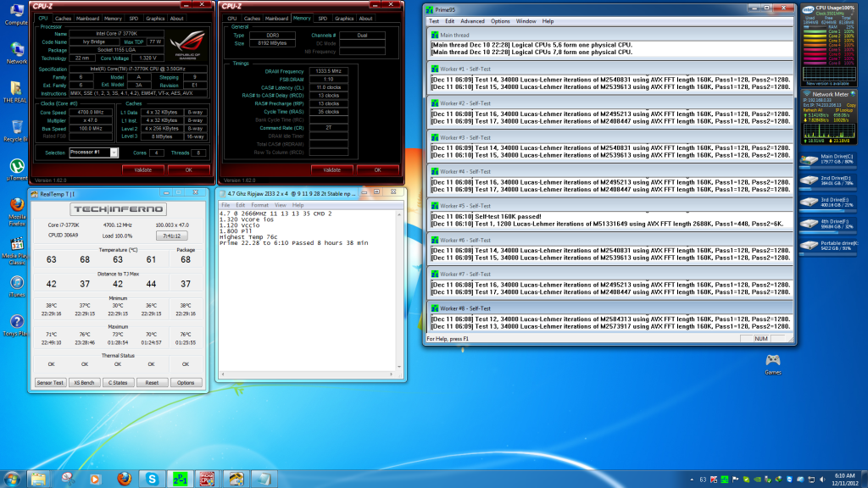Open the Format menu in Notepad
Image resolution: width=868 pixels, height=488 pixels.
click(259, 205)
